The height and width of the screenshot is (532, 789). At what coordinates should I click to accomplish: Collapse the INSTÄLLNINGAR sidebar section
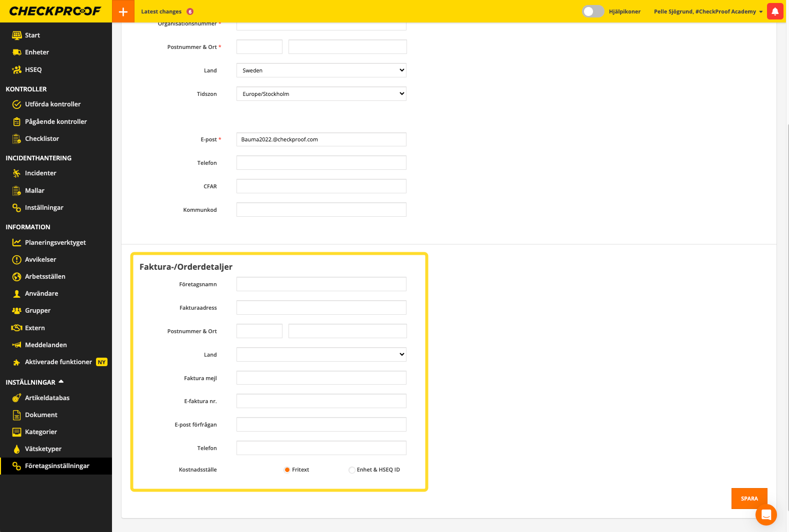click(61, 382)
